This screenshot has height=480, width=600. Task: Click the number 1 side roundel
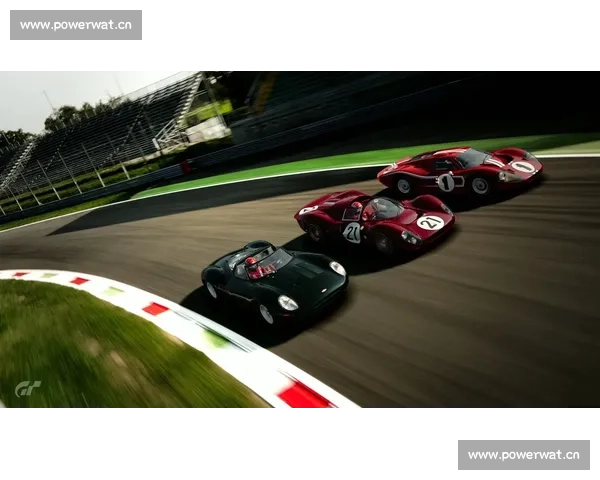[446, 182]
